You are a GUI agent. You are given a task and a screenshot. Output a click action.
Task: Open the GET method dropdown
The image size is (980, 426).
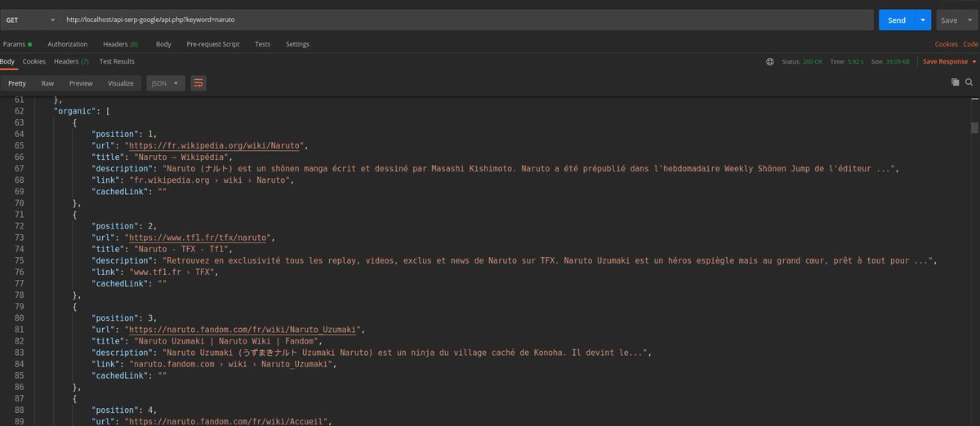point(30,20)
